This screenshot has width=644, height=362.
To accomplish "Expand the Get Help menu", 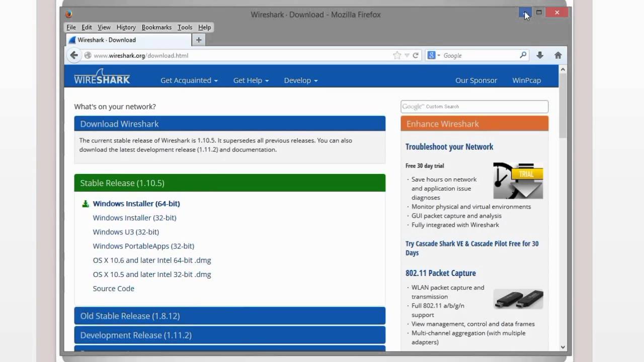I will pyautogui.click(x=251, y=80).
